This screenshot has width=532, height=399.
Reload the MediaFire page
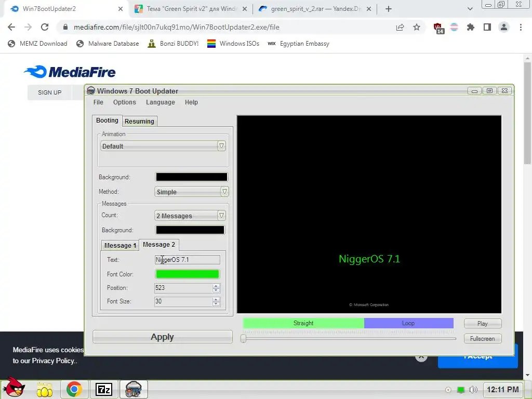point(45,27)
